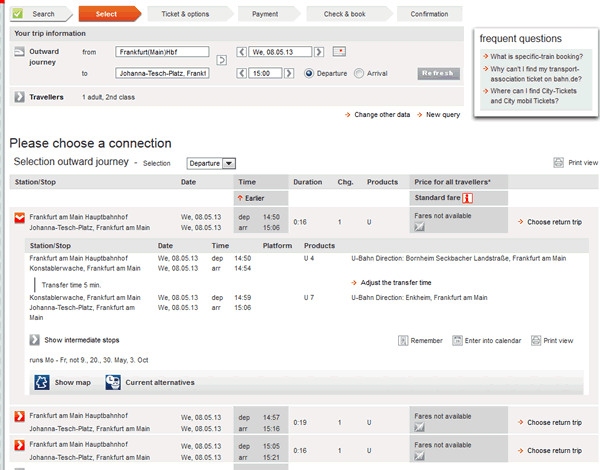Collapse the 14:50 connection details
Image resolution: width=600 pixels, height=470 pixels.
[x=19, y=218]
